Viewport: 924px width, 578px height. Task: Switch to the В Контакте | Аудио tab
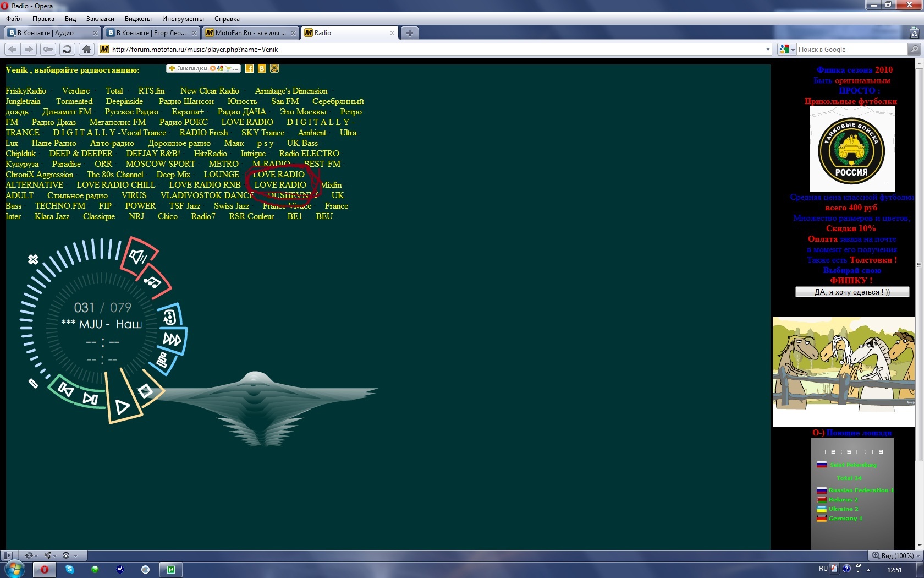(53, 33)
